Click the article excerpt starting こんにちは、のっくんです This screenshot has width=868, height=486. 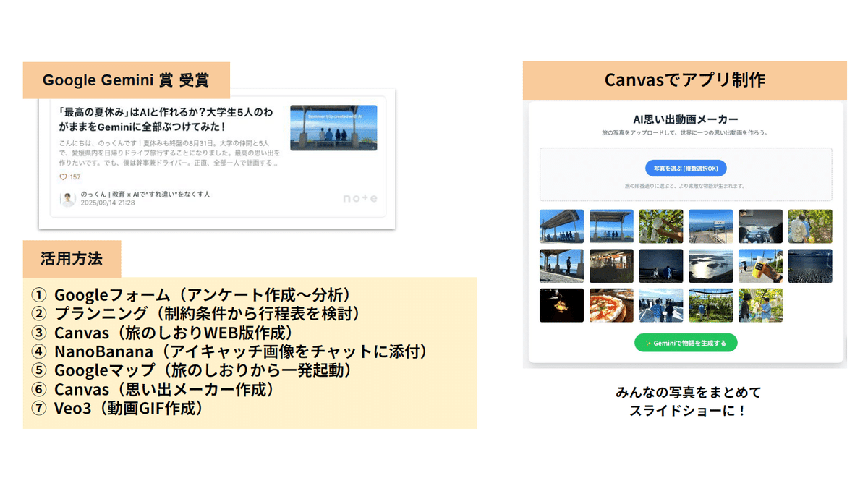pos(169,153)
